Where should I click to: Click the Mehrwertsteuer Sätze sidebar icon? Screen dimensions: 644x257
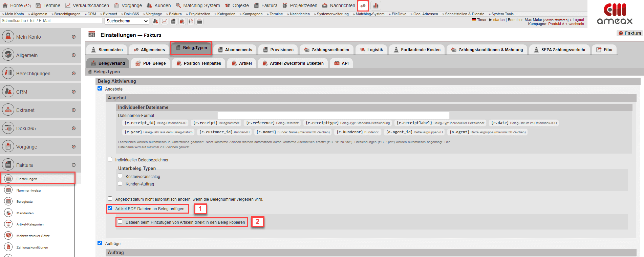(x=8, y=236)
